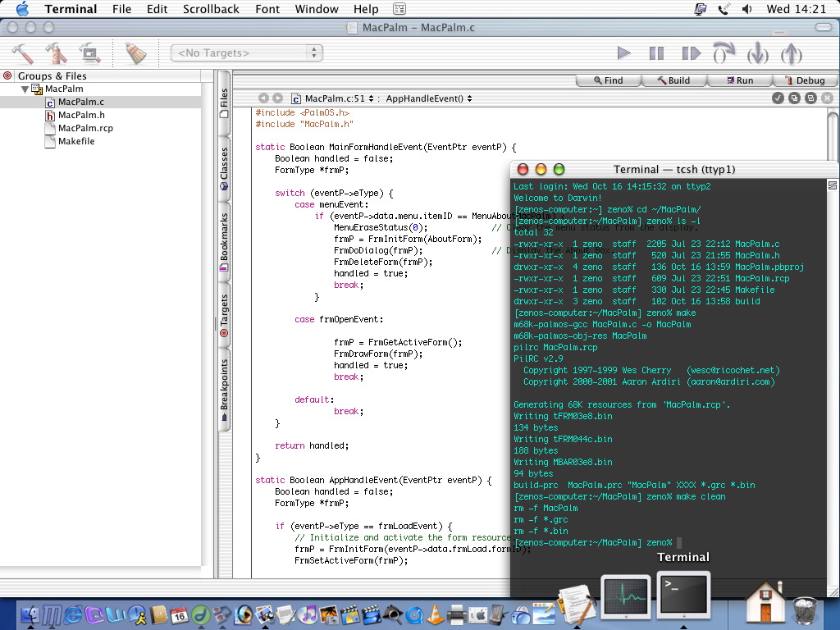The width and height of the screenshot is (840, 630).
Task: Click the Clean broom icon
Action: click(x=135, y=53)
